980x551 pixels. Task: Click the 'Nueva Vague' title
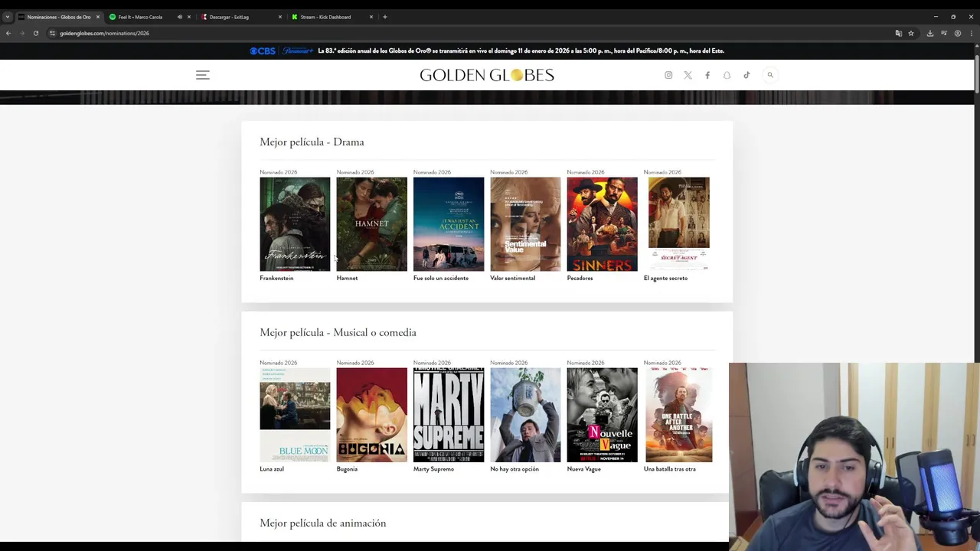[583, 468]
